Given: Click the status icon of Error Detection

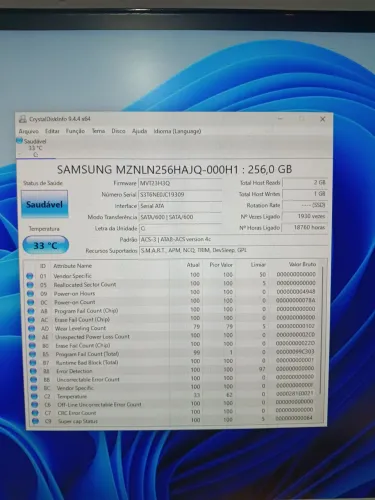Looking at the screenshot, I should 33,371.
